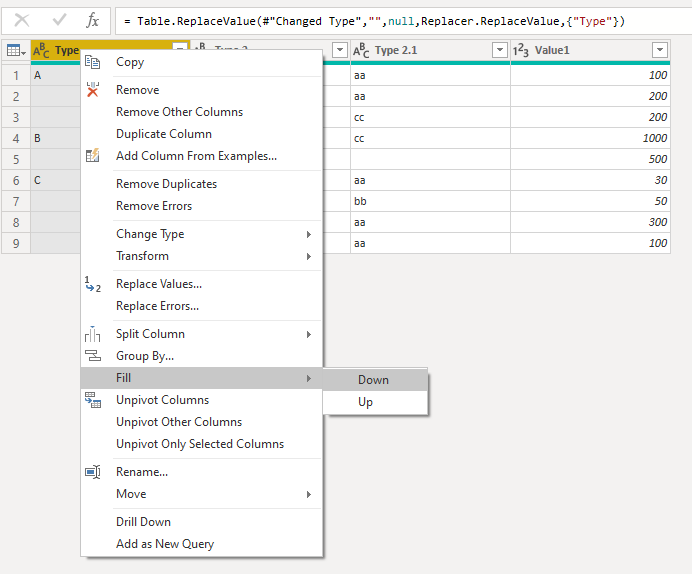
Task: Choose Up in the Fill submenu
Action: [x=375, y=402]
